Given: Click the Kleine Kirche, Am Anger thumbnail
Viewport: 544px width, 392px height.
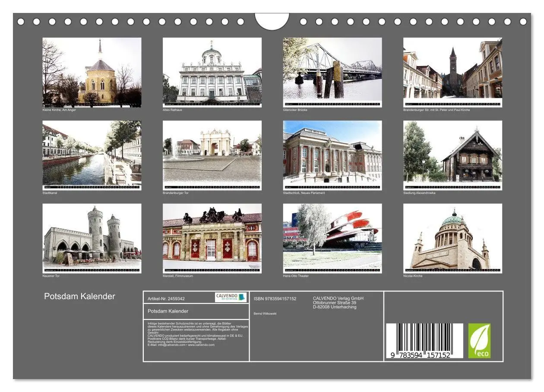Looking at the screenshot, I should click(x=92, y=72).
